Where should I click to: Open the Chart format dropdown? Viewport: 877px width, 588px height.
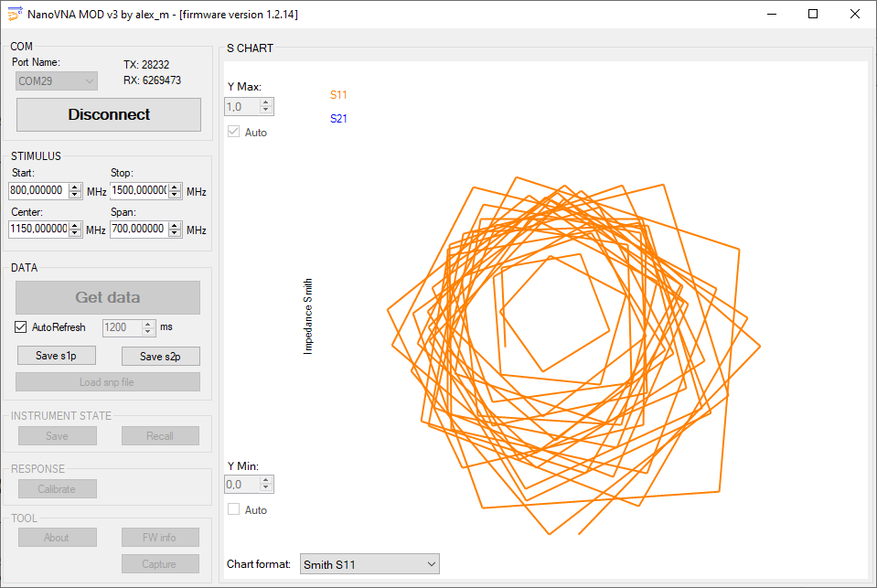coord(369,564)
